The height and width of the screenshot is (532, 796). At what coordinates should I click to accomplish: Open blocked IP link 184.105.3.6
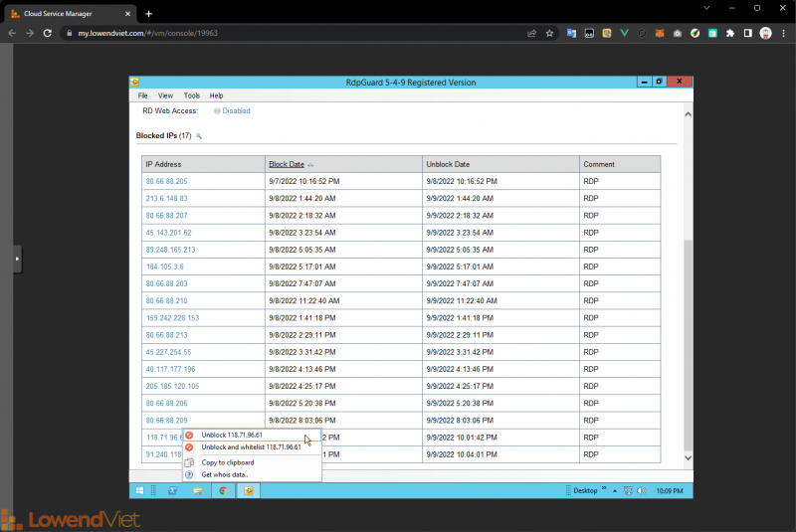coord(165,266)
